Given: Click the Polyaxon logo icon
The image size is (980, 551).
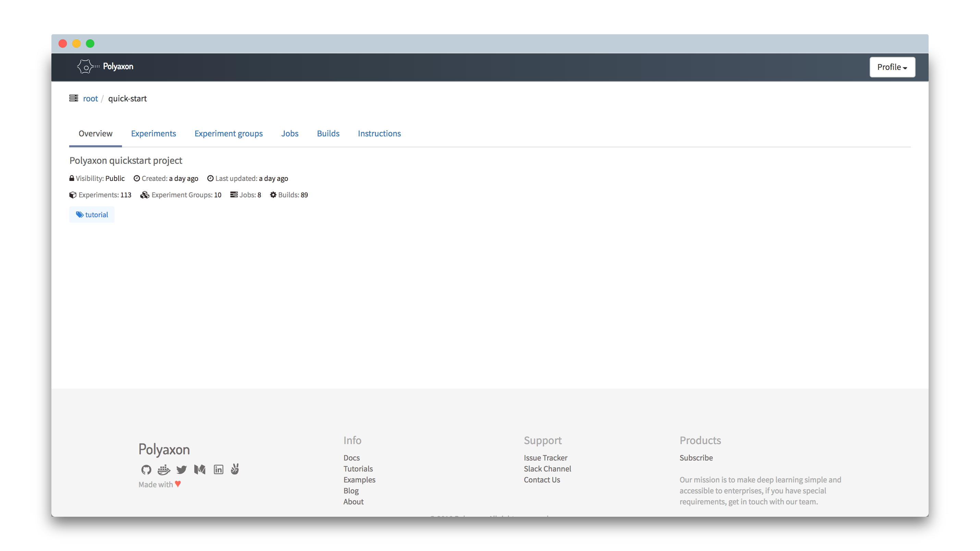Looking at the screenshot, I should tap(84, 66).
